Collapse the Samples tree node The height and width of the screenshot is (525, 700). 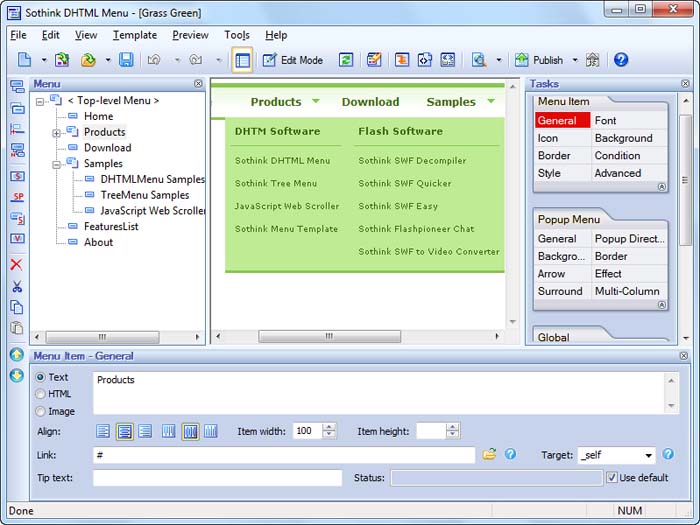[56, 165]
